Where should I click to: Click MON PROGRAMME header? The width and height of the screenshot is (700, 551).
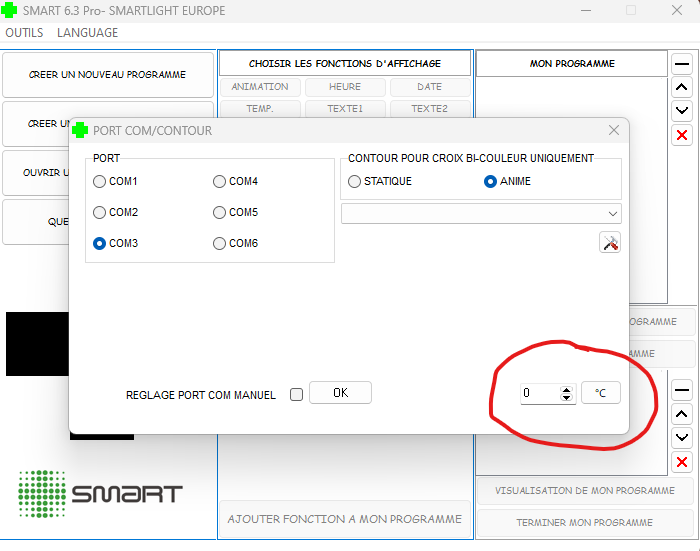tap(572, 64)
